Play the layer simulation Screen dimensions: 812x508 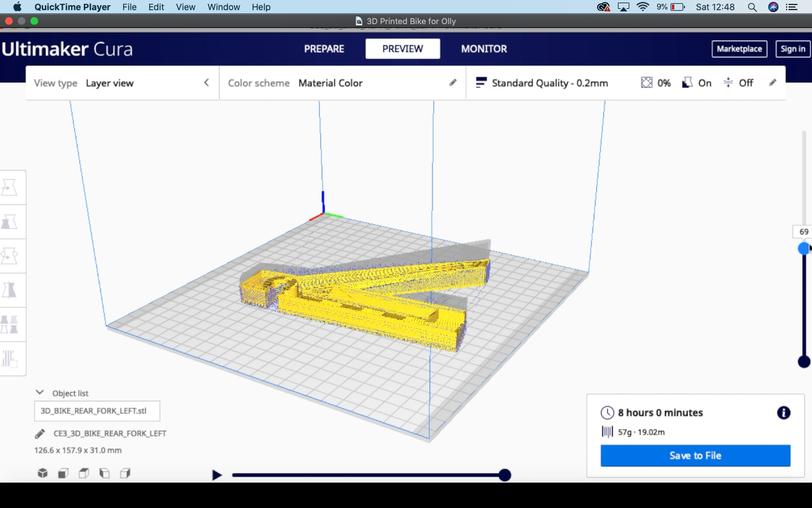pyautogui.click(x=217, y=475)
